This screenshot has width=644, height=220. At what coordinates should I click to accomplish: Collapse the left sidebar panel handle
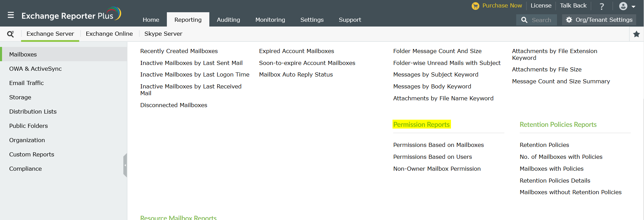(x=125, y=165)
